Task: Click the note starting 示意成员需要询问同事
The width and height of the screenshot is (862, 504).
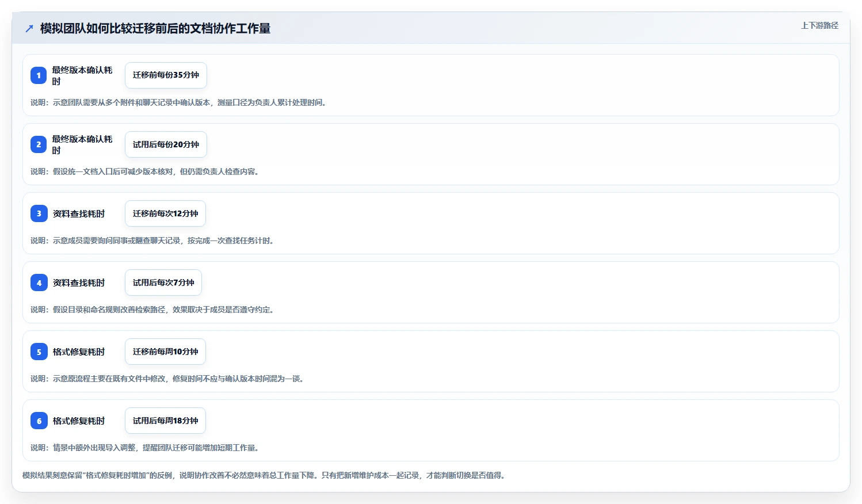Action: [153, 240]
